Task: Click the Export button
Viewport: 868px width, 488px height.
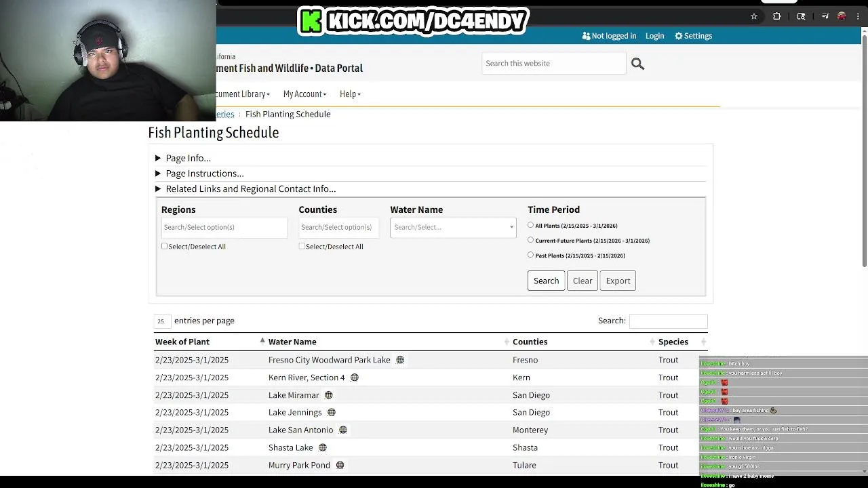Action: click(x=618, y=281)
